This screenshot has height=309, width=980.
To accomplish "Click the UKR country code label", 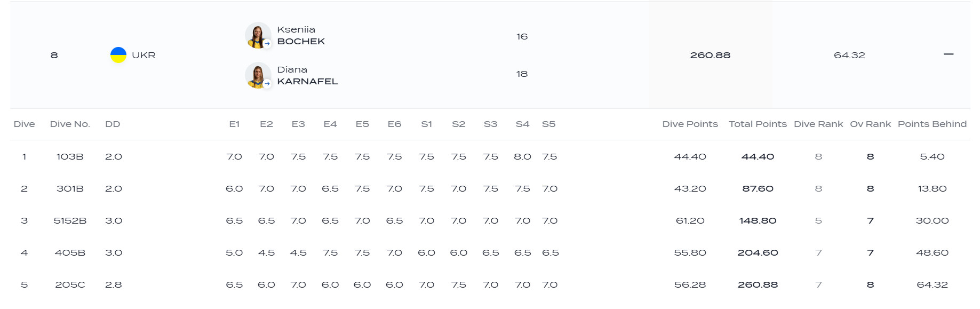I will 144,56.
